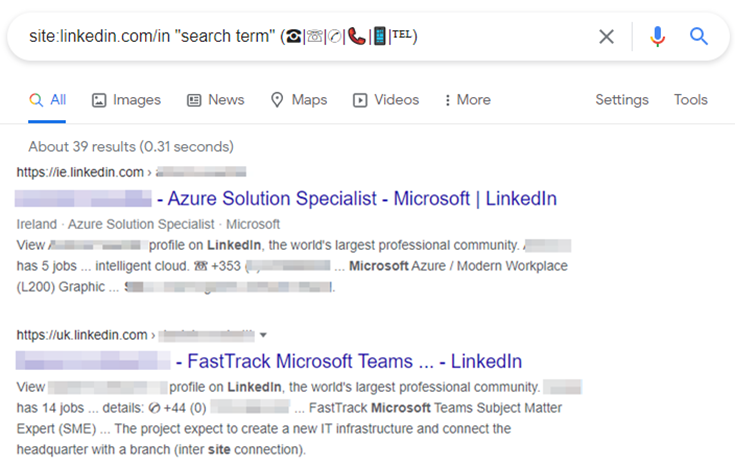
Task: Select the News tab icon
Action: click(x=194, y=100)
